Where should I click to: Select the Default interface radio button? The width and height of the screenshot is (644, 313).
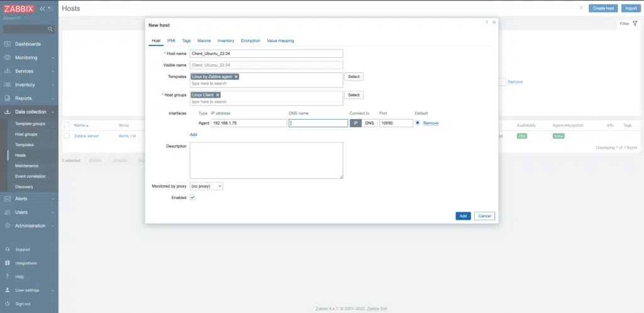pos(418,123)
